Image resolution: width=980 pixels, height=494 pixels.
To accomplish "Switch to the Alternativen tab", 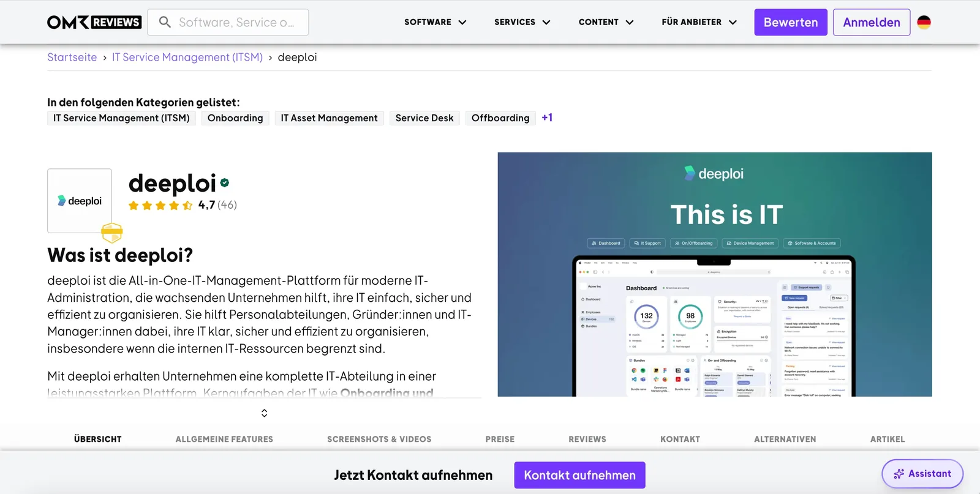I will pos(785,439).
